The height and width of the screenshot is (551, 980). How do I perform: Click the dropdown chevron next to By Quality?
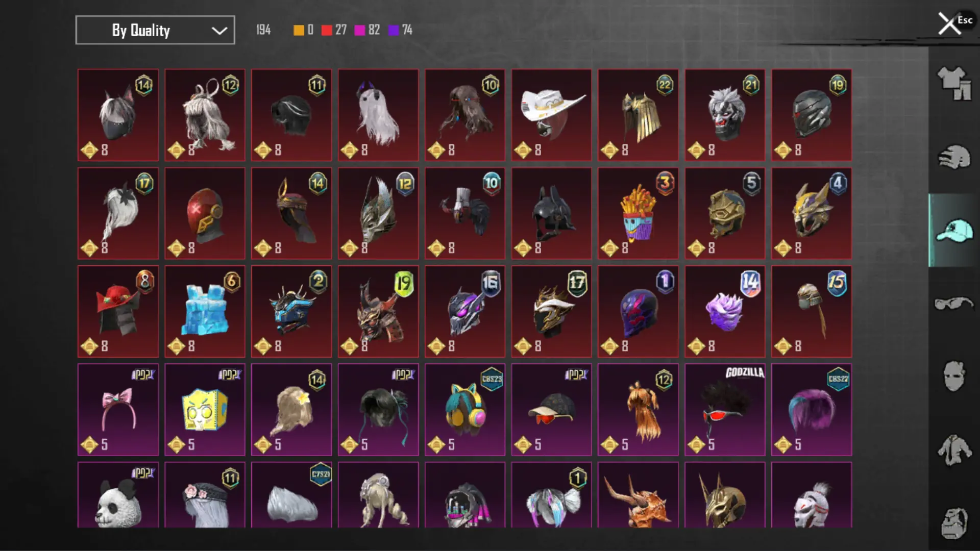[x=219, y=31]
